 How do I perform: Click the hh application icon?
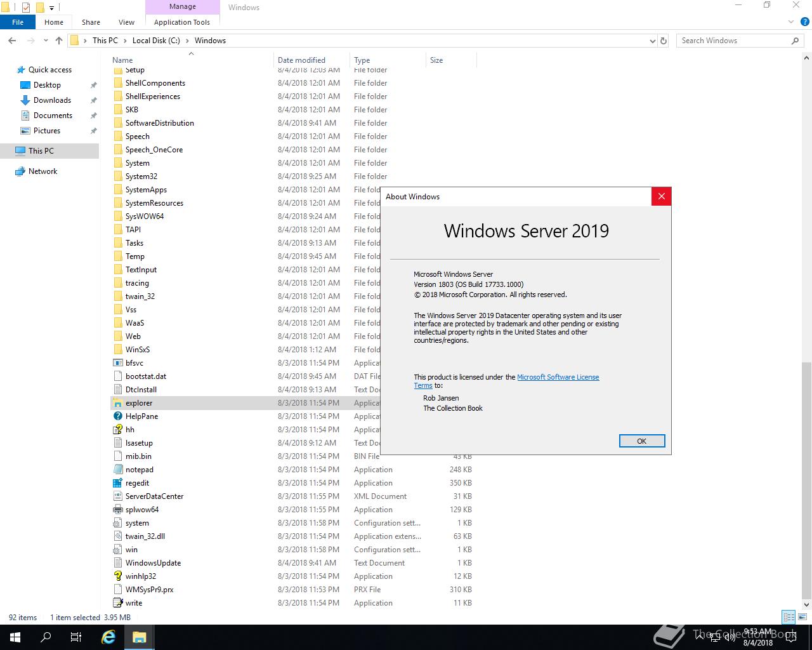pos(117,430)
